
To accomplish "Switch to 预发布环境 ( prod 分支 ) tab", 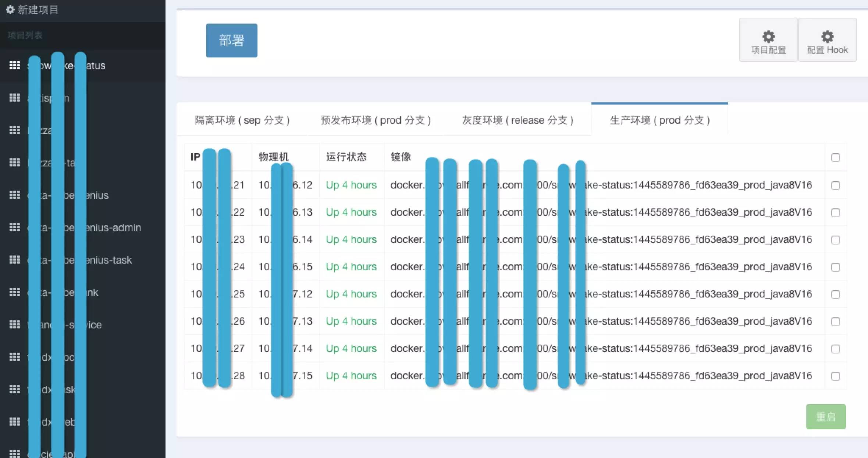I will click(x=376, y=120).
